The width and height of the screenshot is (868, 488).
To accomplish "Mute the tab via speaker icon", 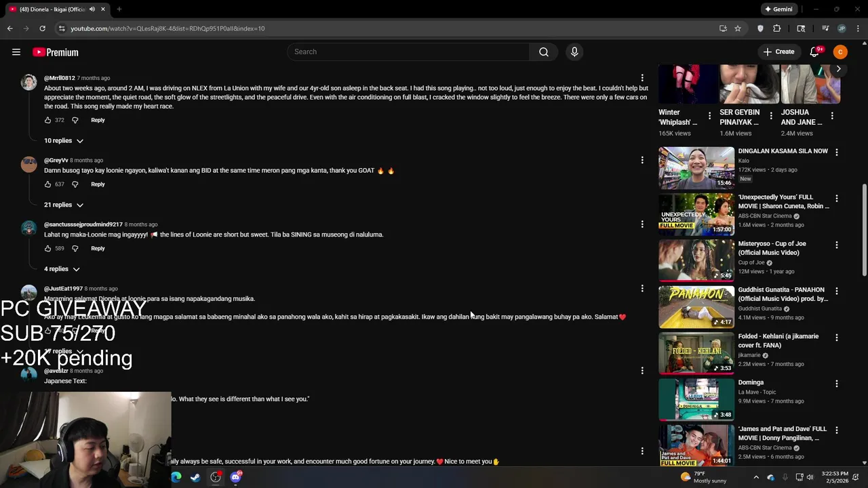I will [92, 9].
